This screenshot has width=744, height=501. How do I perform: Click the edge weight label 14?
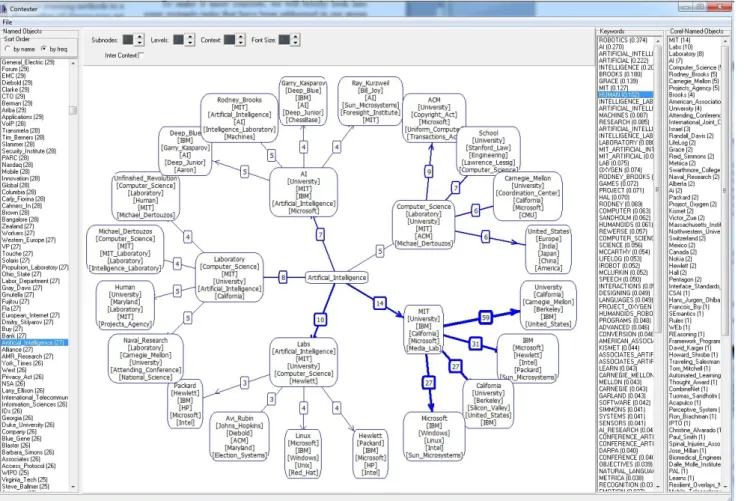pos(380,303)
